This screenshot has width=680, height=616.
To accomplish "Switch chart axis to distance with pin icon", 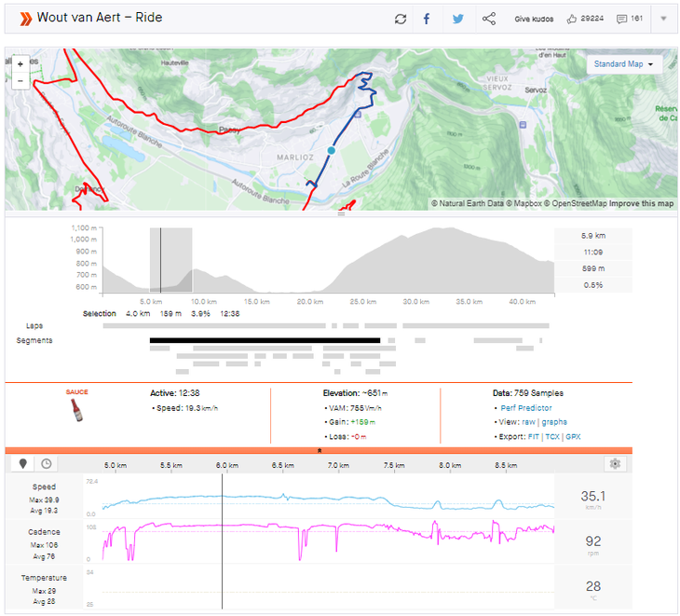I will (x=22, y=463).
